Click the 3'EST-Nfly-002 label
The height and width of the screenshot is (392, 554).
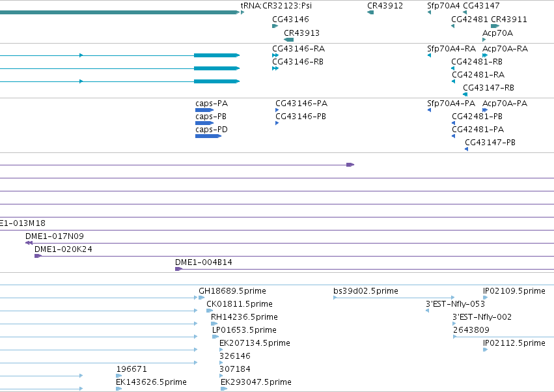pos(482,317)
